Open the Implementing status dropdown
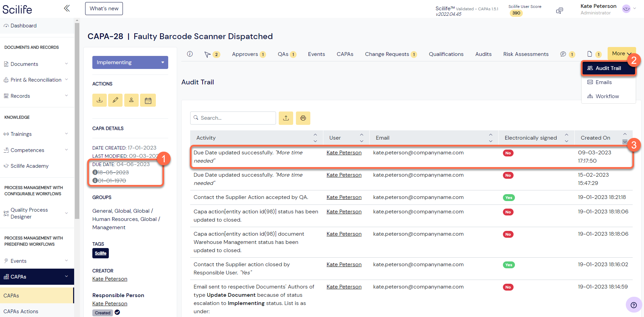This screenshot has height=317, width=644. [x=130, y=62]
